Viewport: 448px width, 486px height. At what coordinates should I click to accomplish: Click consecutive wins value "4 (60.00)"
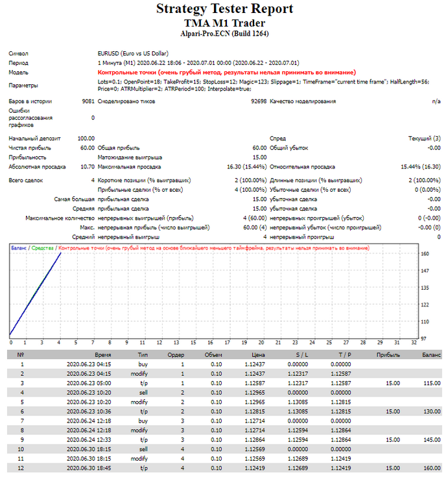pyautogui.click(x=255, y=218)
